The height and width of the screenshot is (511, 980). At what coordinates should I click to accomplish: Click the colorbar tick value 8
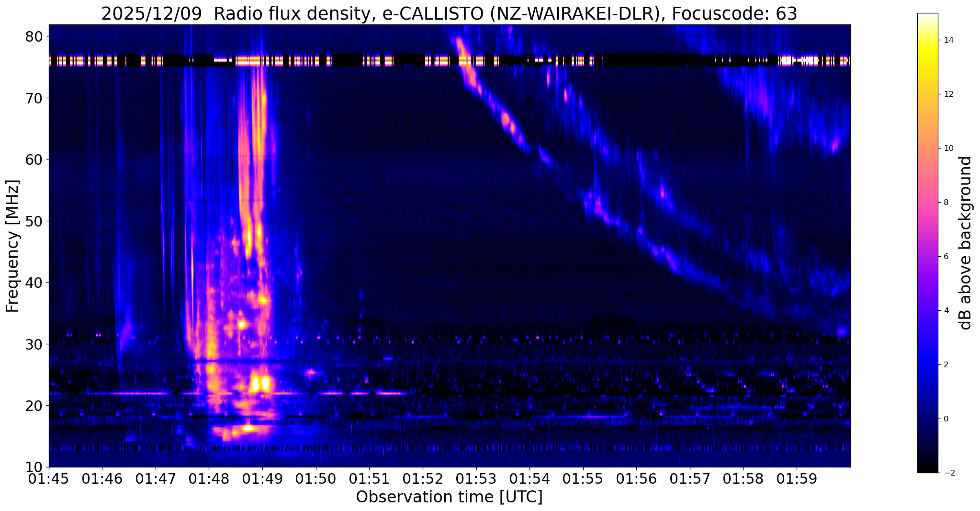[946, 203]
